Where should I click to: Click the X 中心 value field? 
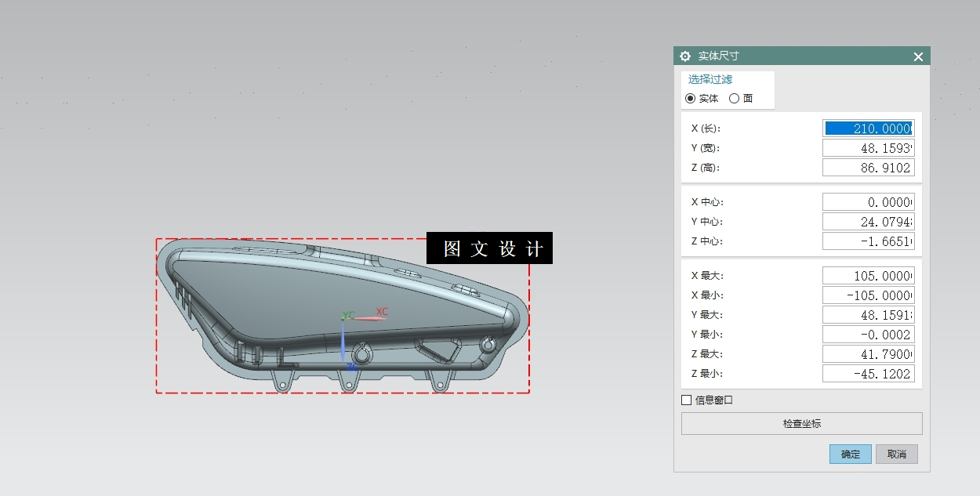coord(868,202)
